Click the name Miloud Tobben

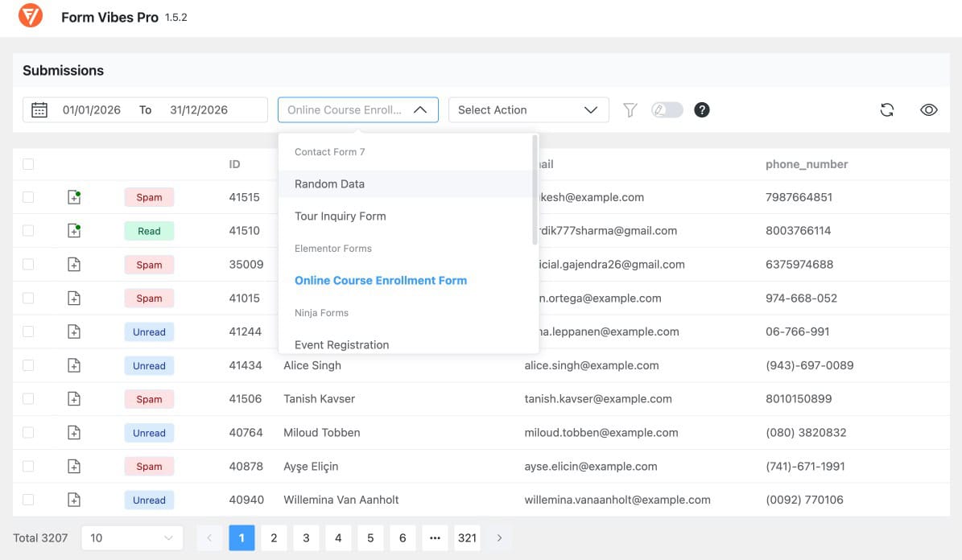[321, 432]
